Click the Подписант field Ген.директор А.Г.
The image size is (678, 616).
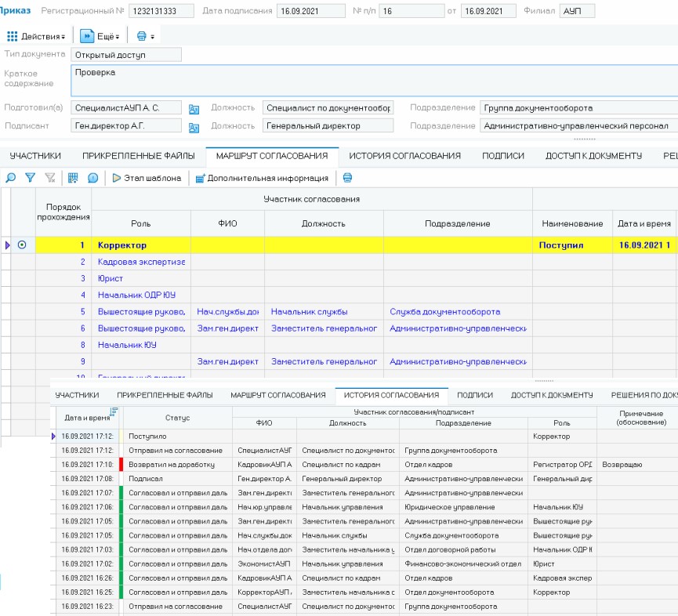coord(126,126)
